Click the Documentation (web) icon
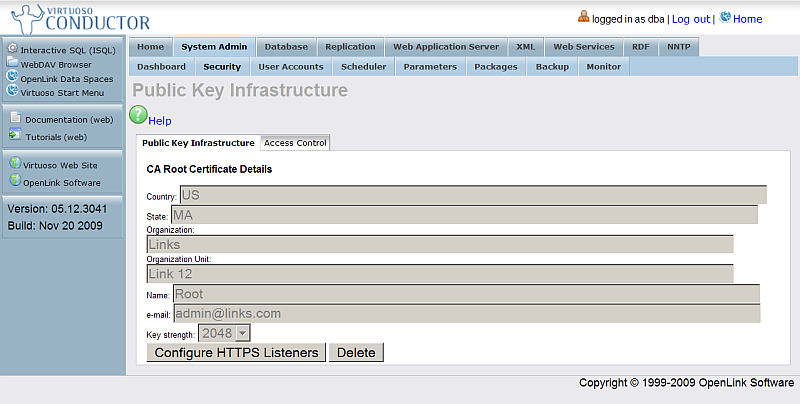800x404 pixels. pyautogui.click(x=15, y=118)
